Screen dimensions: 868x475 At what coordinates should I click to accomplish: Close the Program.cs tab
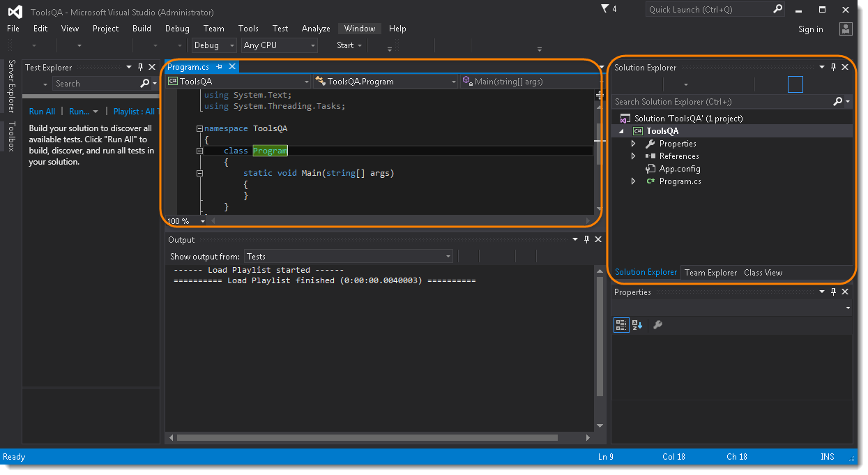click(232, 67)
